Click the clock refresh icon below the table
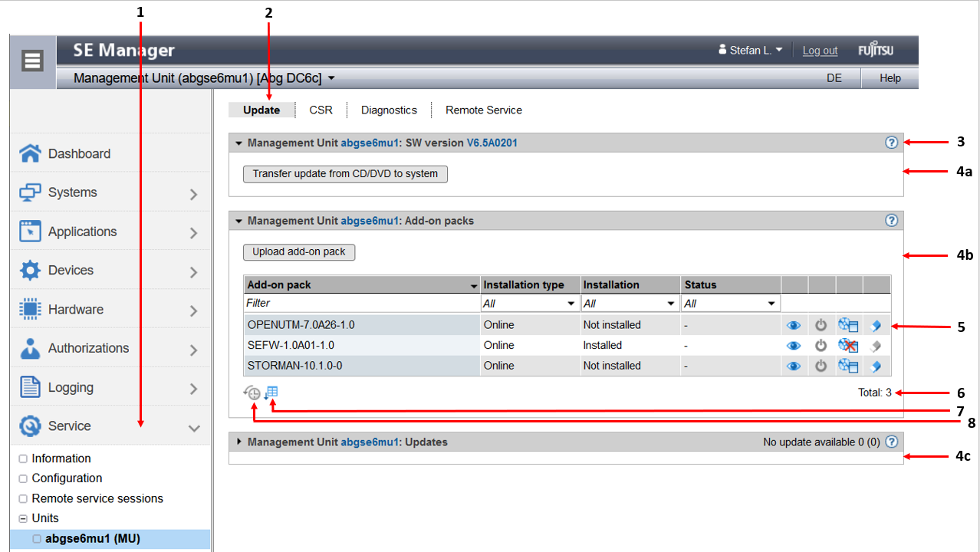980x552 pixels. point(252,393)
